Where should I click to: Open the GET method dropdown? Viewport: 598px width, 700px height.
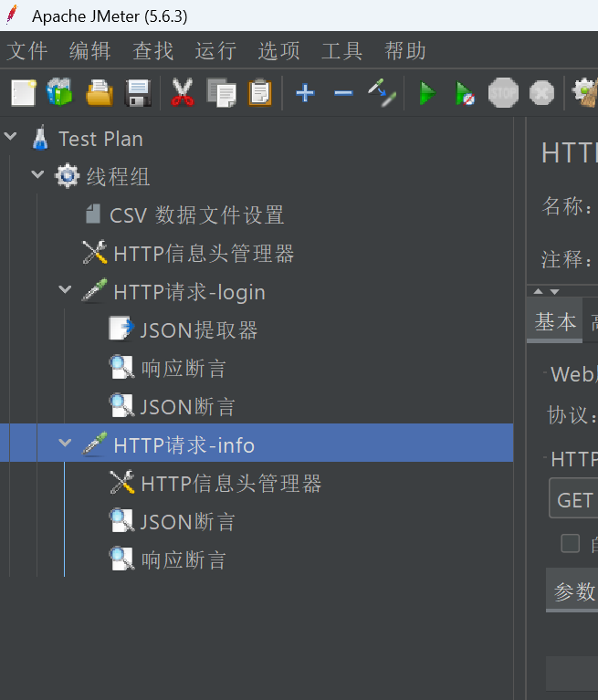click(x=573, y=498)
